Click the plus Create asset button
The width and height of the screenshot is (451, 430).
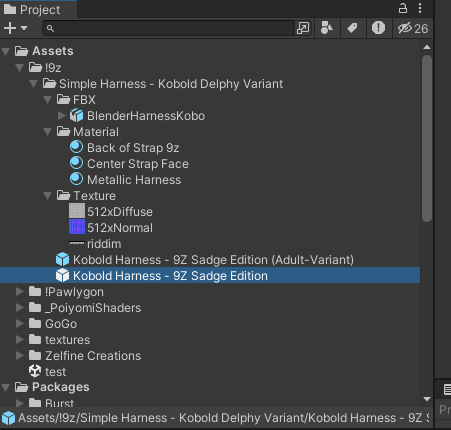10,28
